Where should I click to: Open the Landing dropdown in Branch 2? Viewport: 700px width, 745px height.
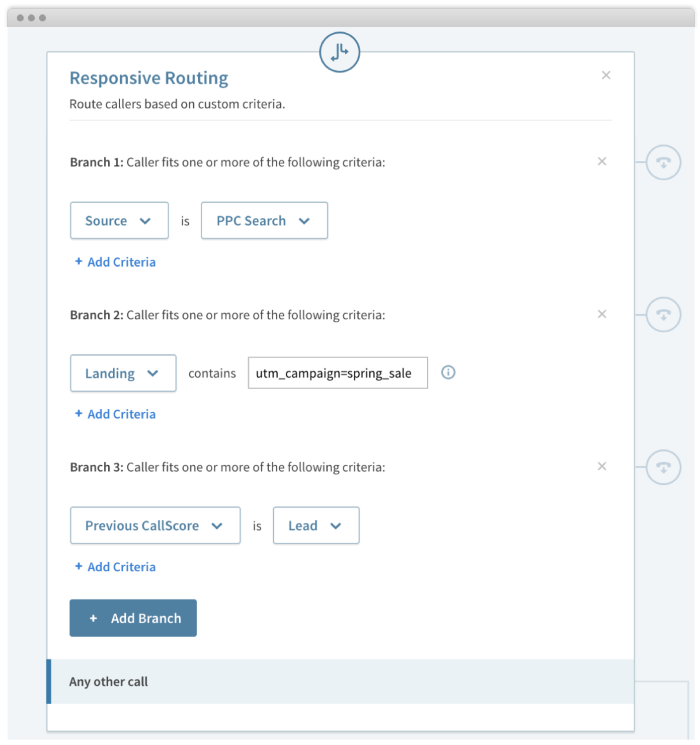[123, 373]
